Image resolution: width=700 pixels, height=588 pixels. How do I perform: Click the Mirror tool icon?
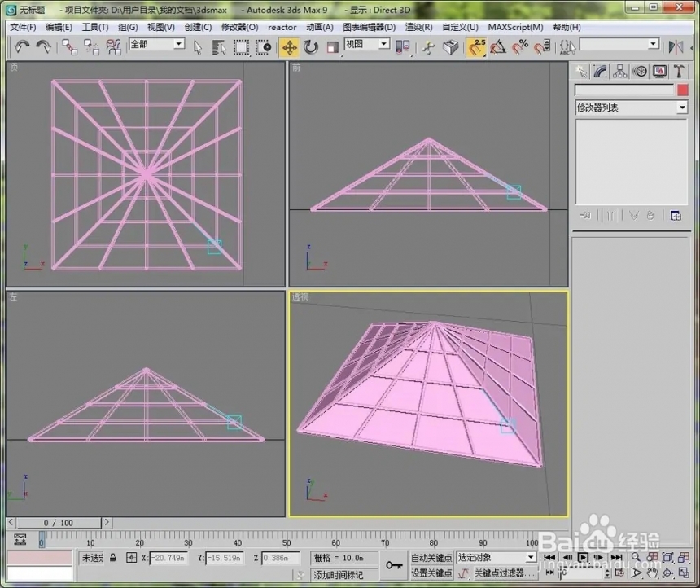[x=676, y=47]
